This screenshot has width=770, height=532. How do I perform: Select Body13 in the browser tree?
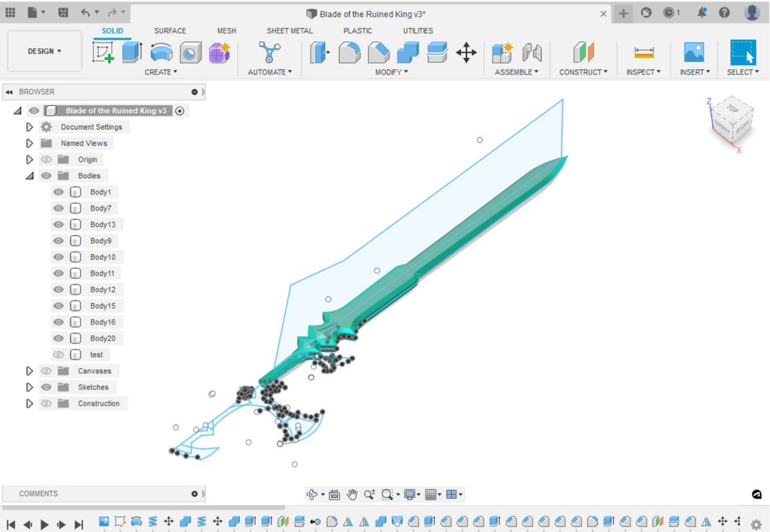coord(103,225)
